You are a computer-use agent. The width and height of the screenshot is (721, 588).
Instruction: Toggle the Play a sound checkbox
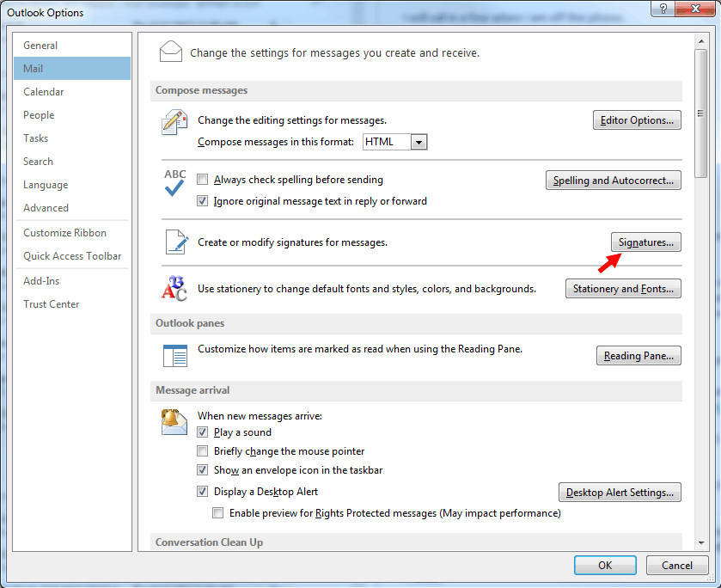point(202,432)
